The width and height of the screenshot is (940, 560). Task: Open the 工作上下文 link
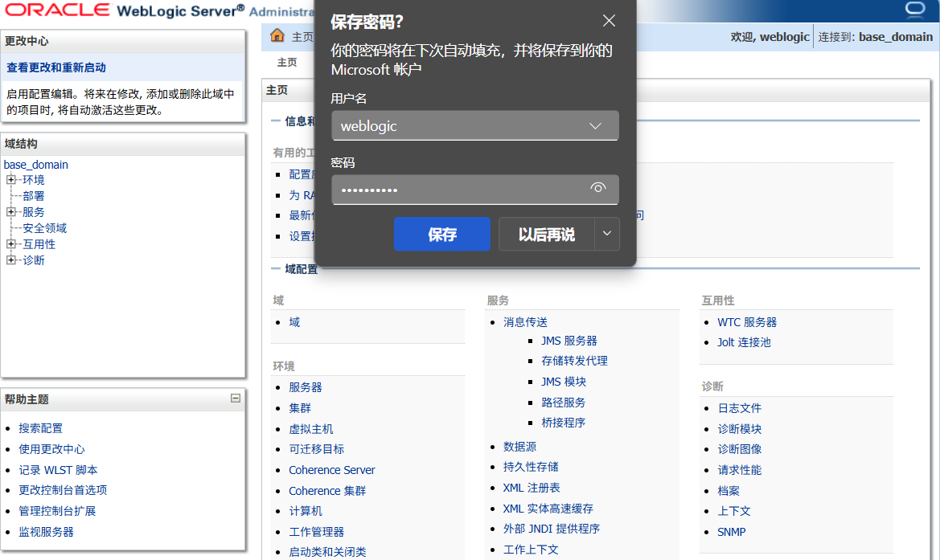pyautogui.click(x=532, y=550)
